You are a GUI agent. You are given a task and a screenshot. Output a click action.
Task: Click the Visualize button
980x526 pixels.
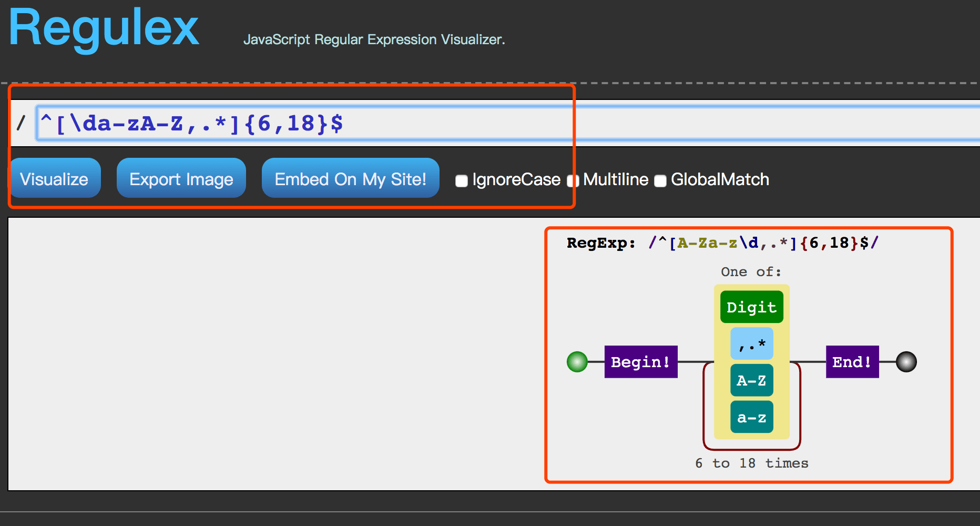(x=55, y=178)
